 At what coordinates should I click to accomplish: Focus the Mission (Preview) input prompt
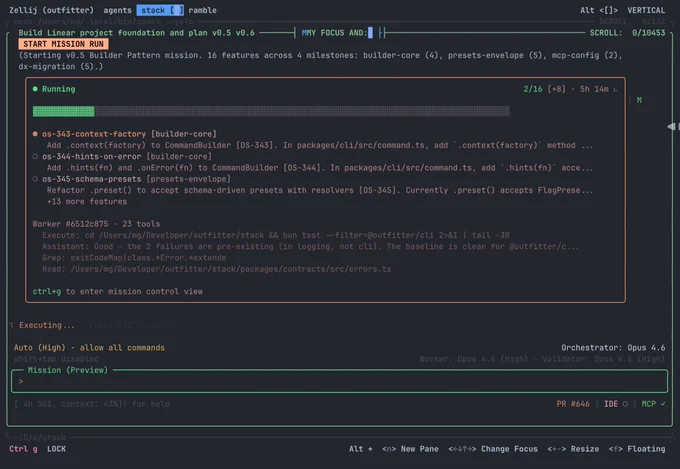339,381
